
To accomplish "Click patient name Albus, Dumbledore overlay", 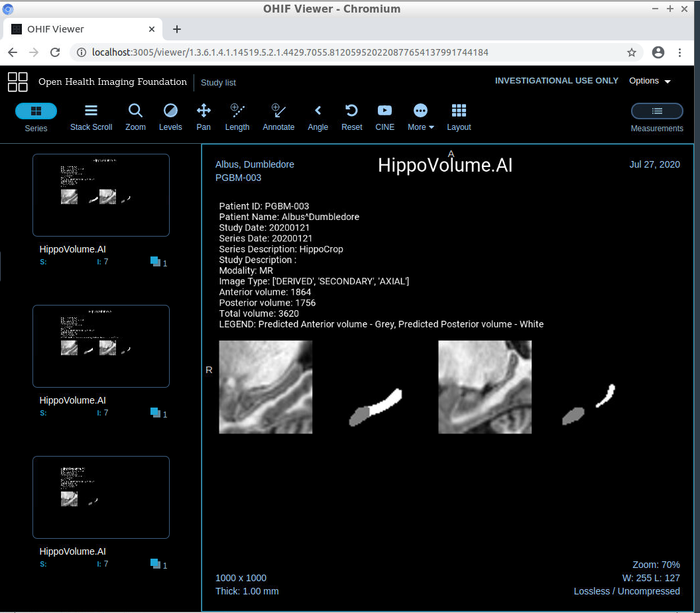I will click(x=255, y=164).
